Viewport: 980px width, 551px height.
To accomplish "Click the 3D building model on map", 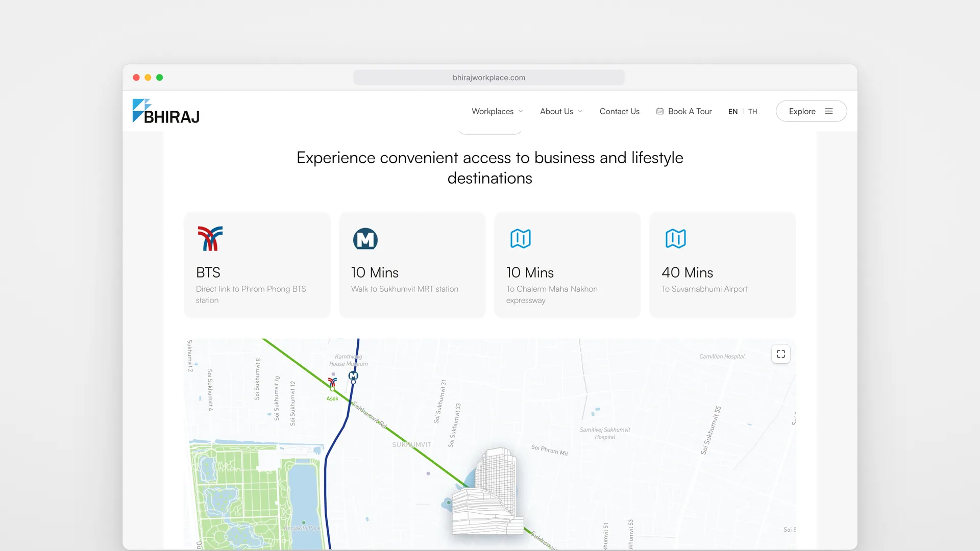I will pyautogui.click(x=489, y=491).
